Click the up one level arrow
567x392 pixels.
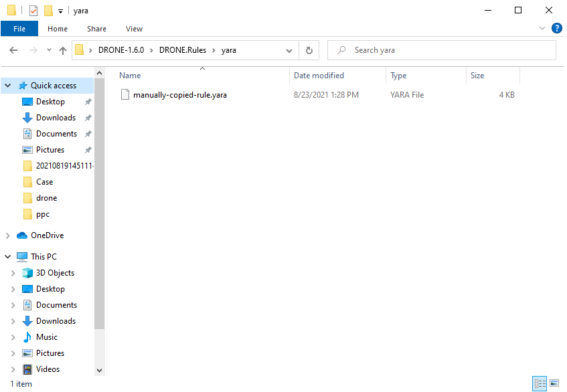(63, 50)
